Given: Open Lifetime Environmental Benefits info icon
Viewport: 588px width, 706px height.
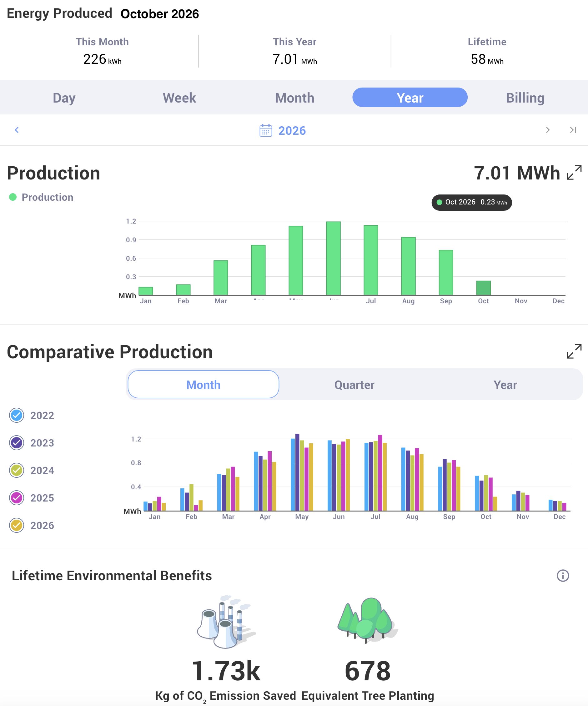Looking at the screenshot, I should [x=563, y=576].
